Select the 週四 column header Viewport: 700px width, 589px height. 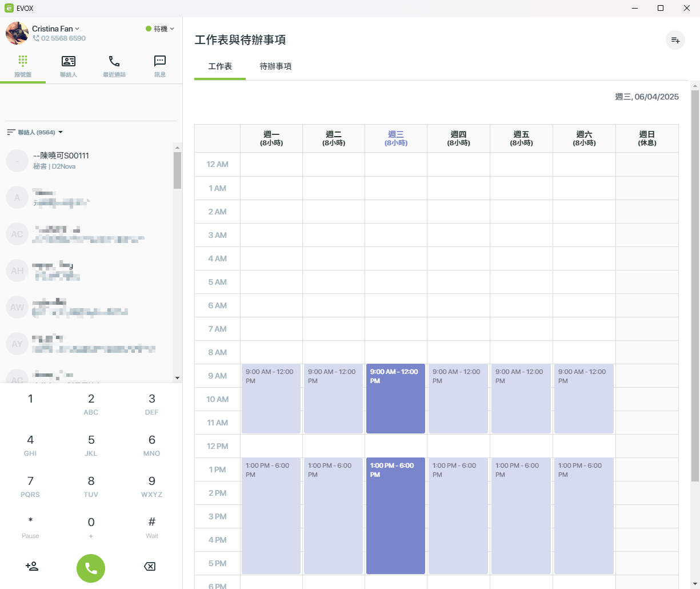coord(458,138)
